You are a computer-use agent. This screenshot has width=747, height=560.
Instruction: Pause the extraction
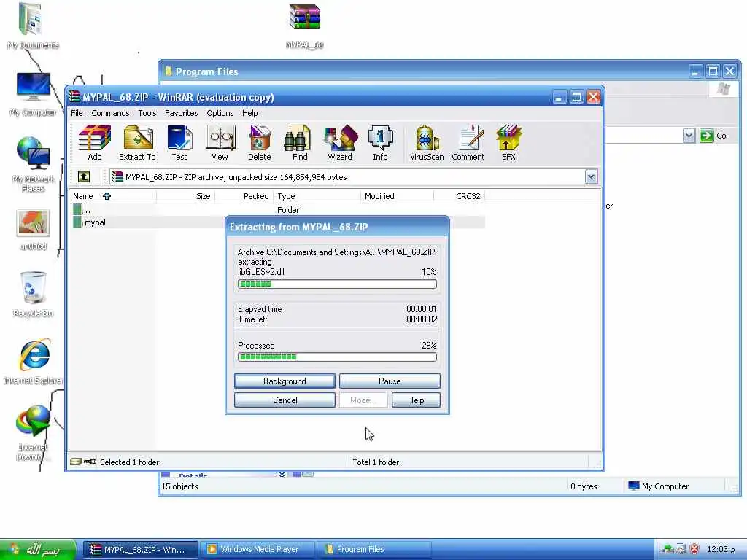point(390,381)
